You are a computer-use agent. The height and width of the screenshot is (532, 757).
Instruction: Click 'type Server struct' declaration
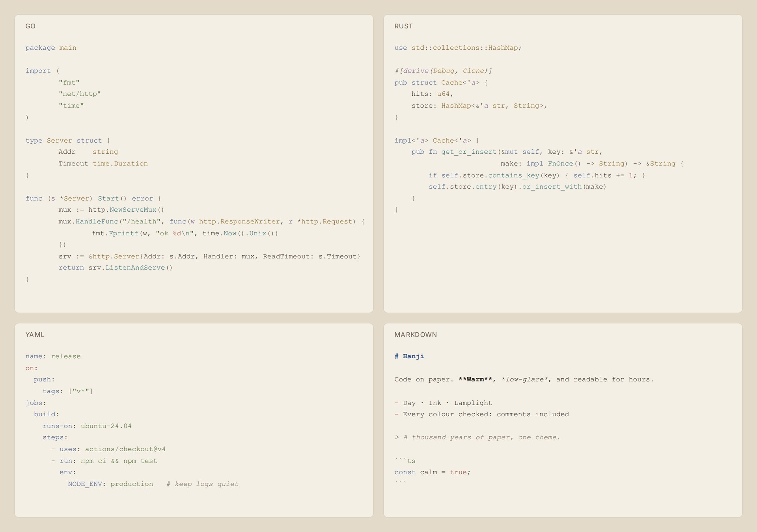click(x=68, y=140)
